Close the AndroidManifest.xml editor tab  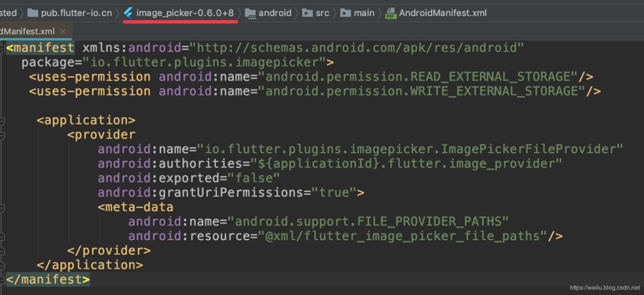tap(63, 32)
